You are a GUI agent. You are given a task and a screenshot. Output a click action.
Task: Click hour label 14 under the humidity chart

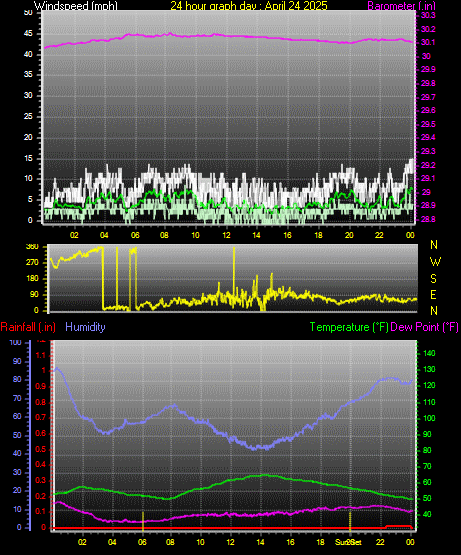click(x=260, y=542)
